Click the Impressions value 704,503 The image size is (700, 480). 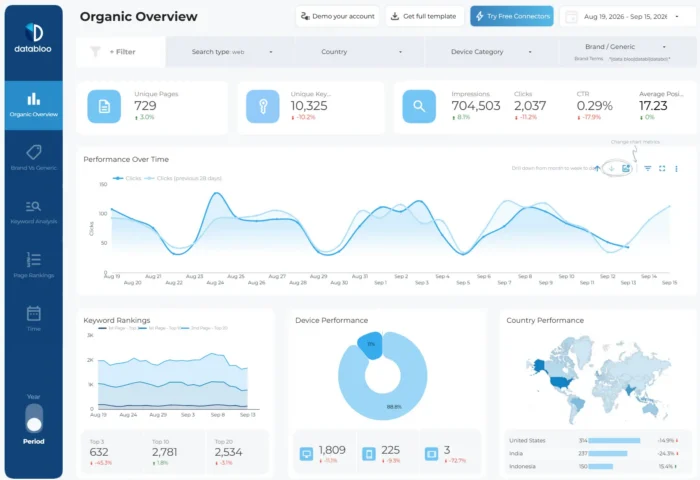pyautogui.click(x=476, y=105)
